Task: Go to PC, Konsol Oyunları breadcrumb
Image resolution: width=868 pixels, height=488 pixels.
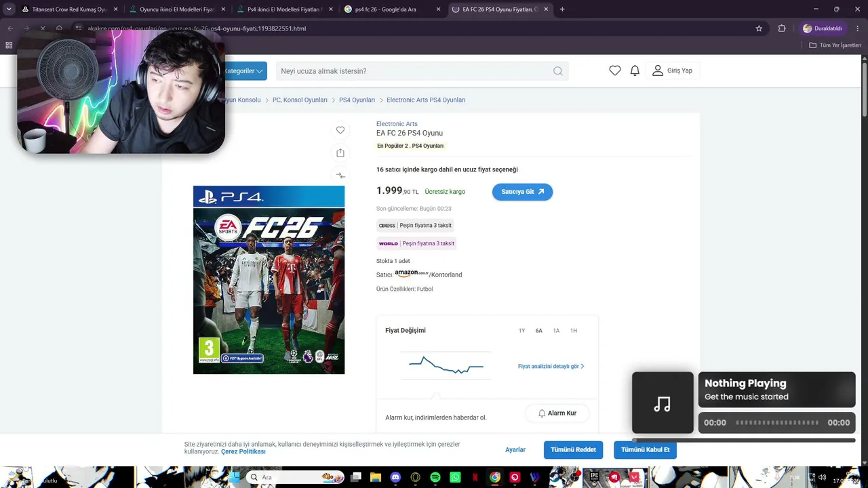Action: pos(300,100)
